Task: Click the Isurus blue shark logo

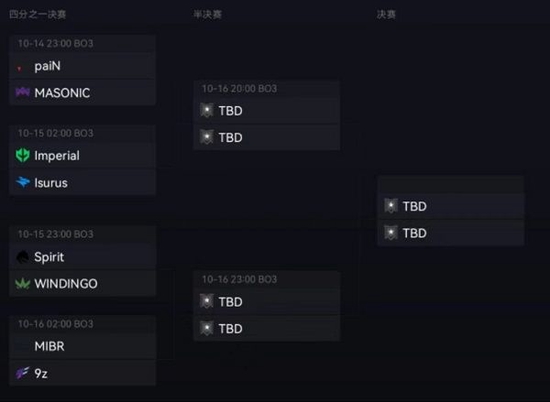Action: coord(23,182)
